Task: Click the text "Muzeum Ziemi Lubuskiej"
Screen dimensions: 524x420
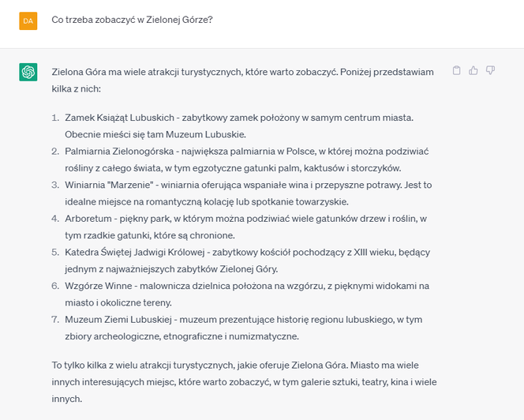Action: [x=118, y=320]
